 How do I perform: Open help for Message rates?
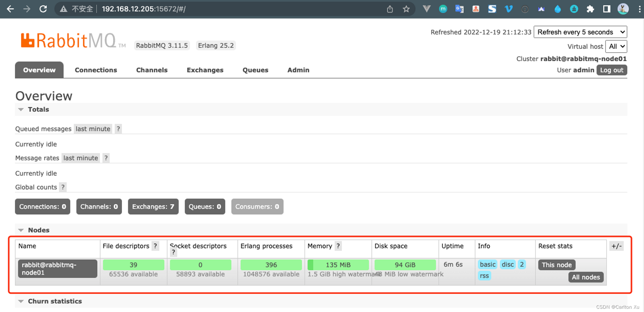pos(106,158)
